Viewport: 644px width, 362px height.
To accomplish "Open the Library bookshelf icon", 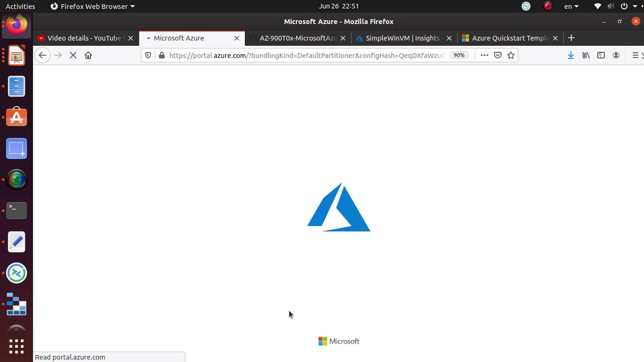I will coord(586,55).
